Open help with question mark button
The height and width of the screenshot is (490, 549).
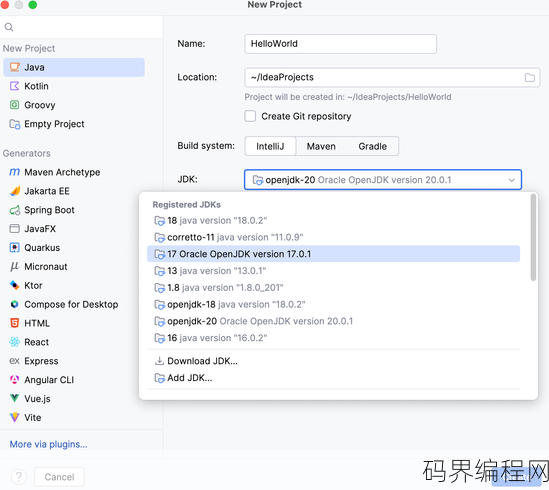click(19, 477)
